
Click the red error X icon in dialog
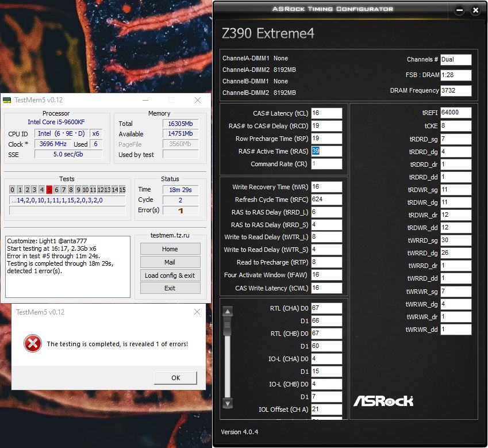point(33,344)
